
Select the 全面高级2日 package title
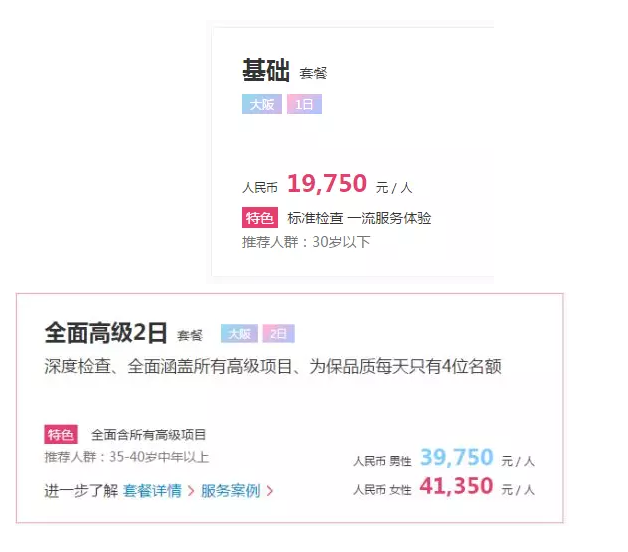tap(105, 333)
